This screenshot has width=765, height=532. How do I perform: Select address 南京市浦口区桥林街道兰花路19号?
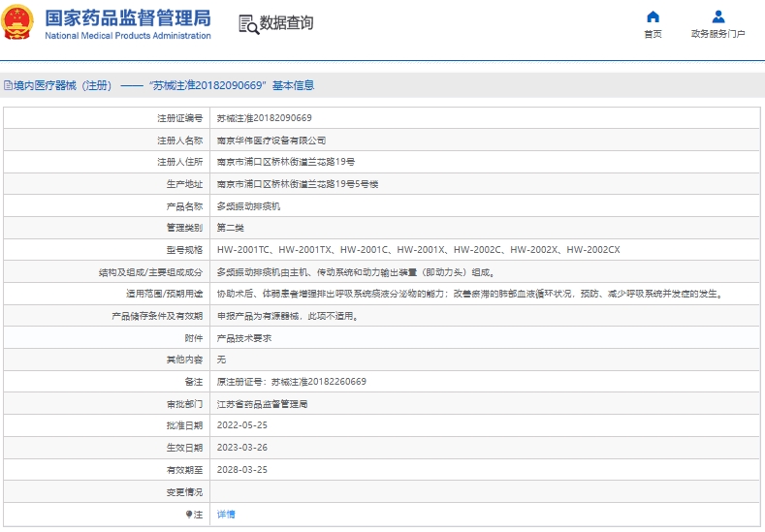coord(286,162)
